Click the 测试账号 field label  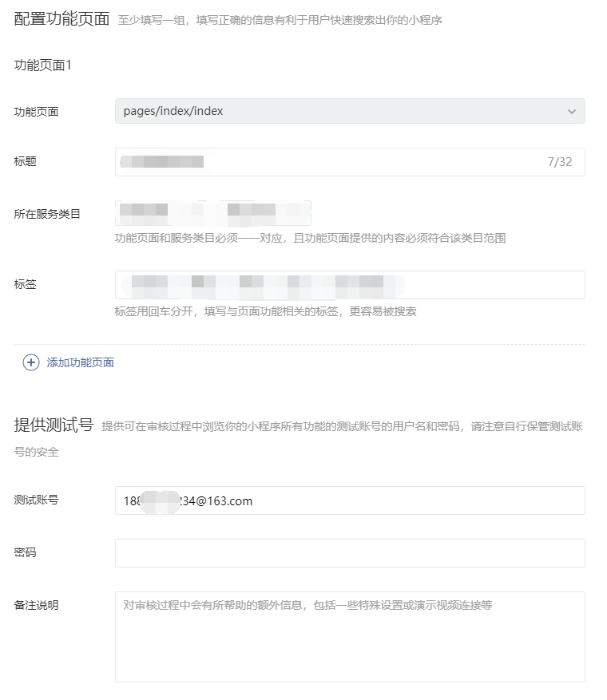36,500
